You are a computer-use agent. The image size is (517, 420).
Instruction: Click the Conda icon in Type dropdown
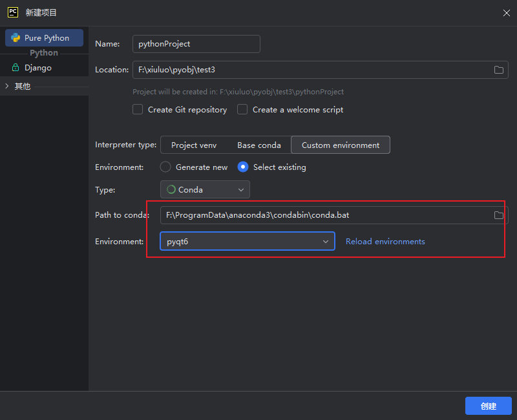(x=171, y=190)
